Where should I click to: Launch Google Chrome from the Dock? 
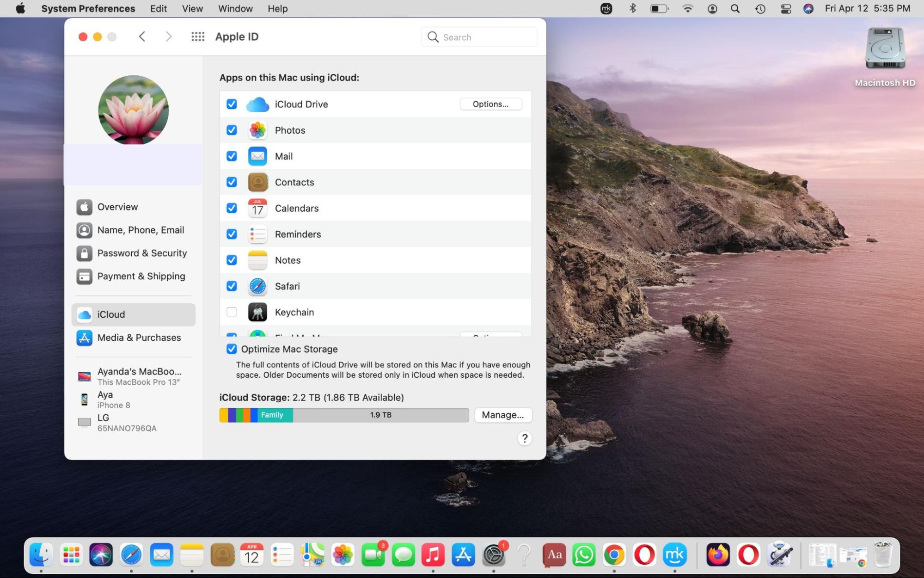pyautogui.click(x=614, y=554)
